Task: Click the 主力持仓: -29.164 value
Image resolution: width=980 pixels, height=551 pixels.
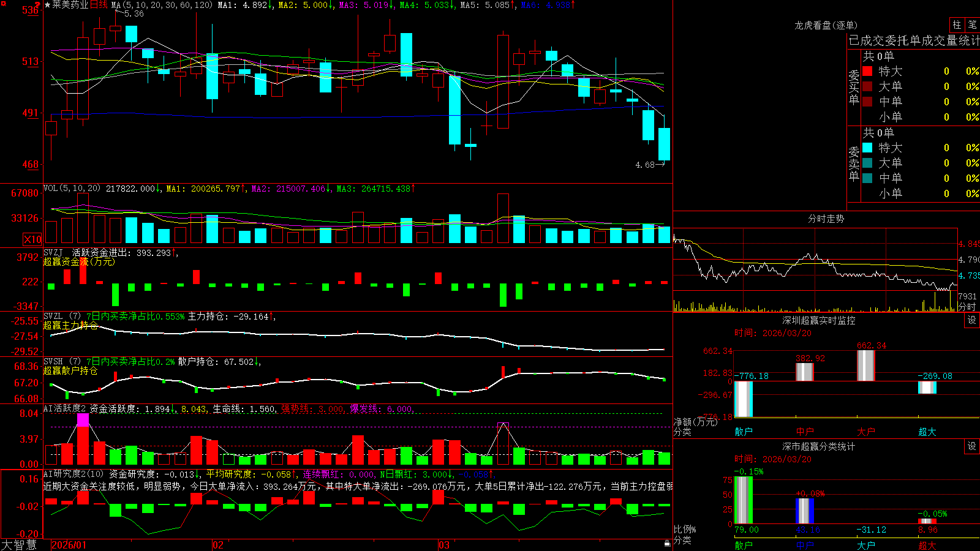Action: click(232, 317)
